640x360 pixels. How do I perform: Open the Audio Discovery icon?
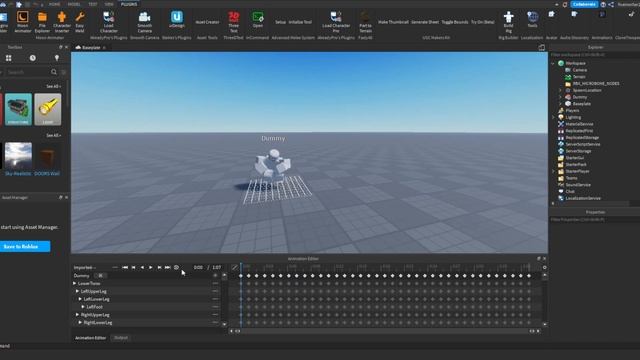coord(574,14)
